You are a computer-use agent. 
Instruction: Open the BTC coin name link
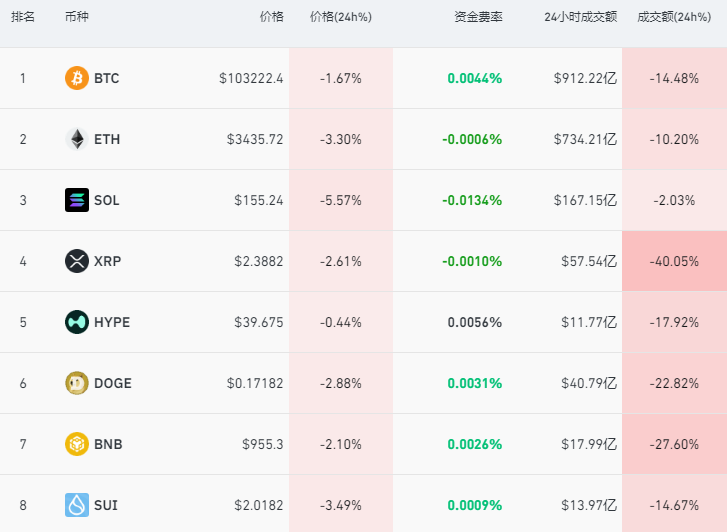[106, 78]
